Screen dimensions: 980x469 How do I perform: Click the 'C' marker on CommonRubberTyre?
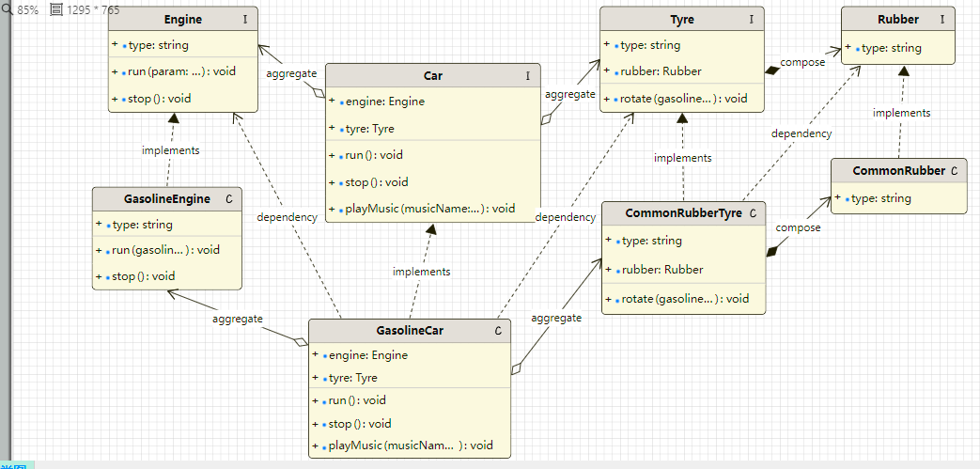click(753, 213)
